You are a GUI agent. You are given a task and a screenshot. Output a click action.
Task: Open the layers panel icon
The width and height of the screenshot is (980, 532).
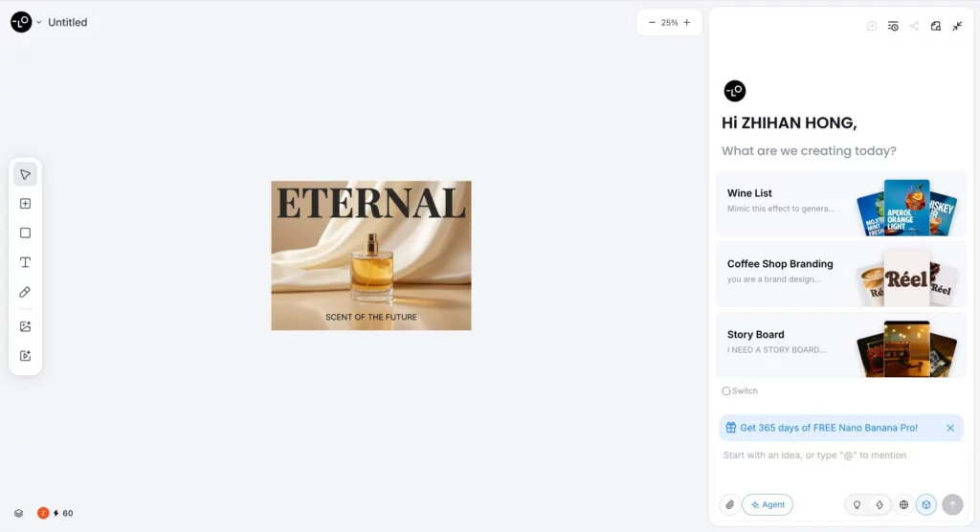click(x=18, y=513)
